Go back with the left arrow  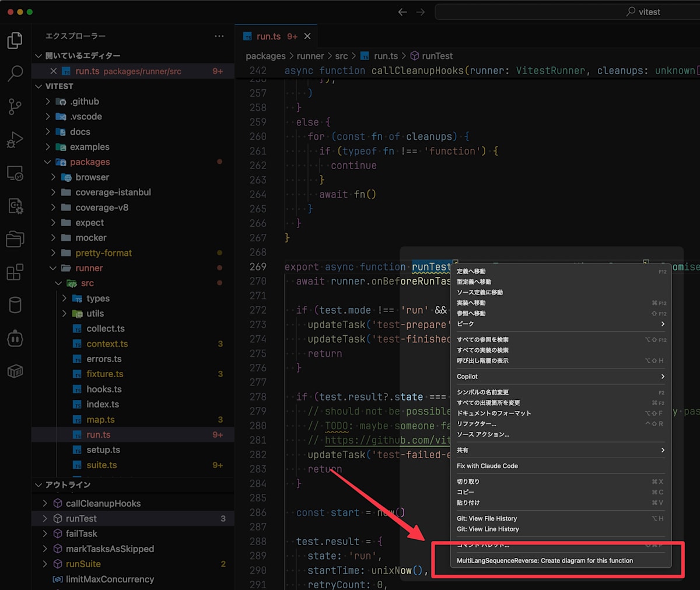402,12
